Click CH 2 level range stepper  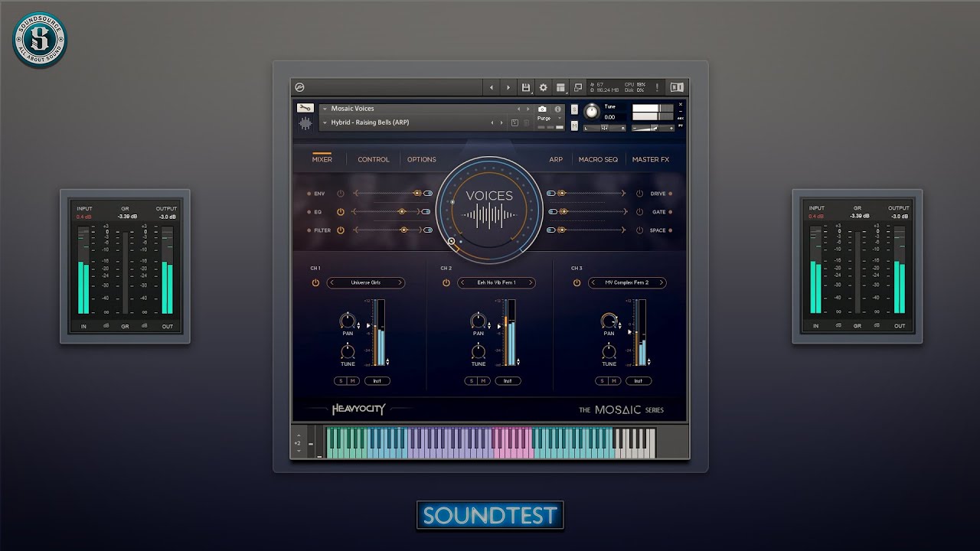coord(519,361)
